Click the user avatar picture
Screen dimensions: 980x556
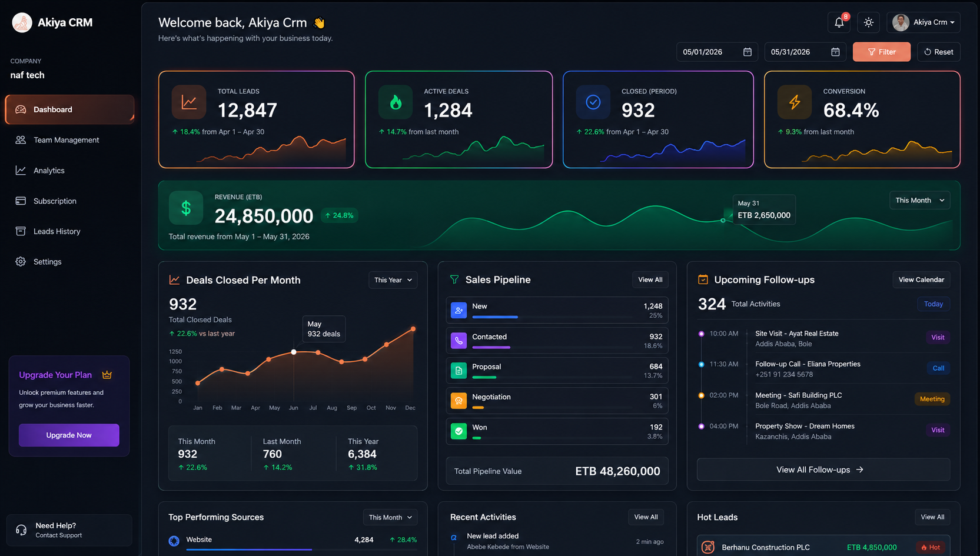(901, 22)
